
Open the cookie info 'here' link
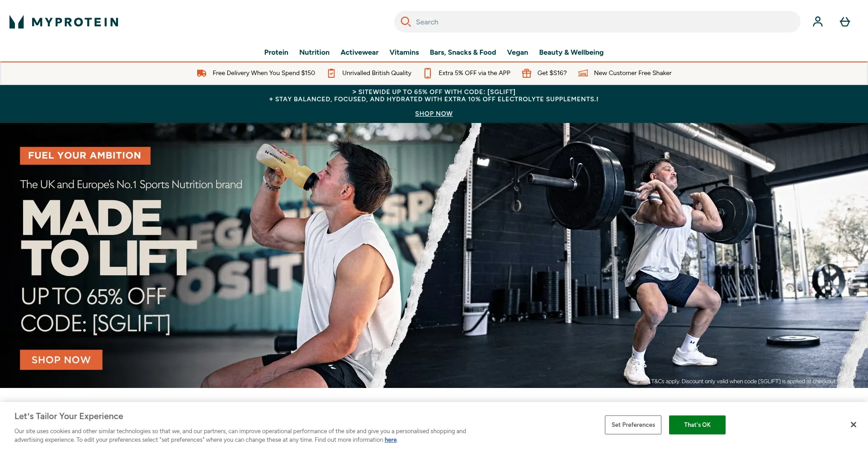point(391,440)
